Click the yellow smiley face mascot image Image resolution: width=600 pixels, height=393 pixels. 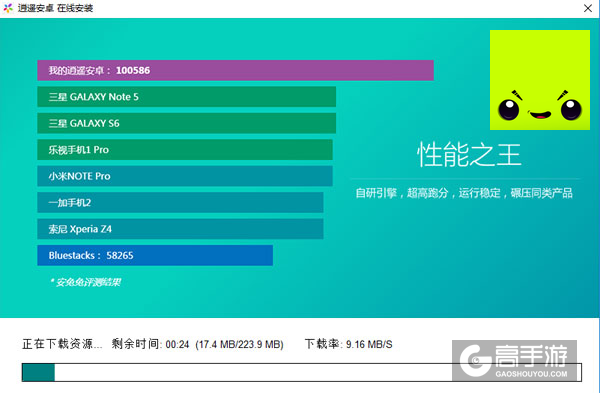[x=540, y=80]
